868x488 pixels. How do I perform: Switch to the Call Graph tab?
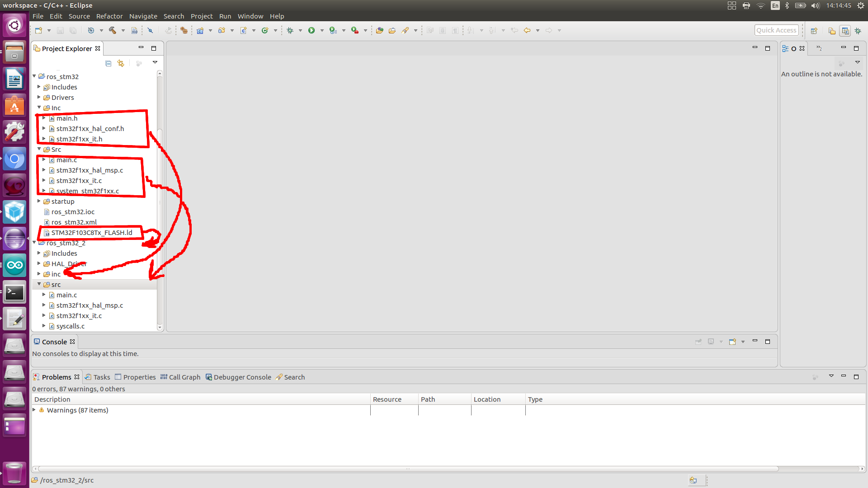(x=180, y=377)
